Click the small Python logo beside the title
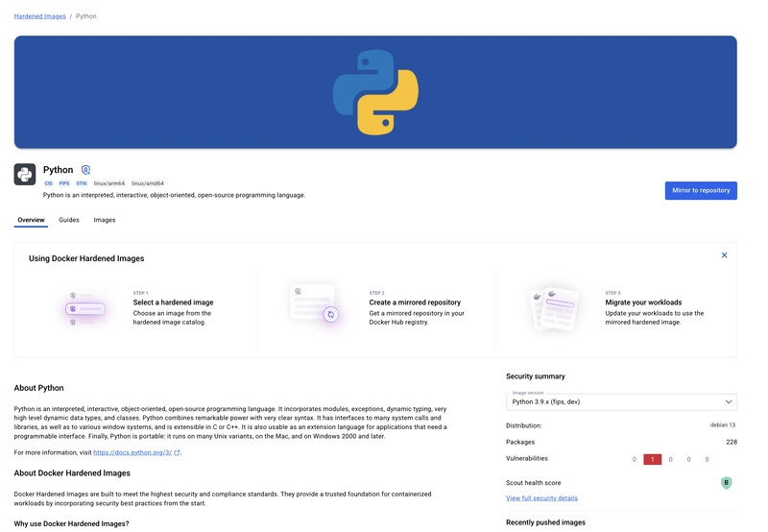 [x=25, y=175]
